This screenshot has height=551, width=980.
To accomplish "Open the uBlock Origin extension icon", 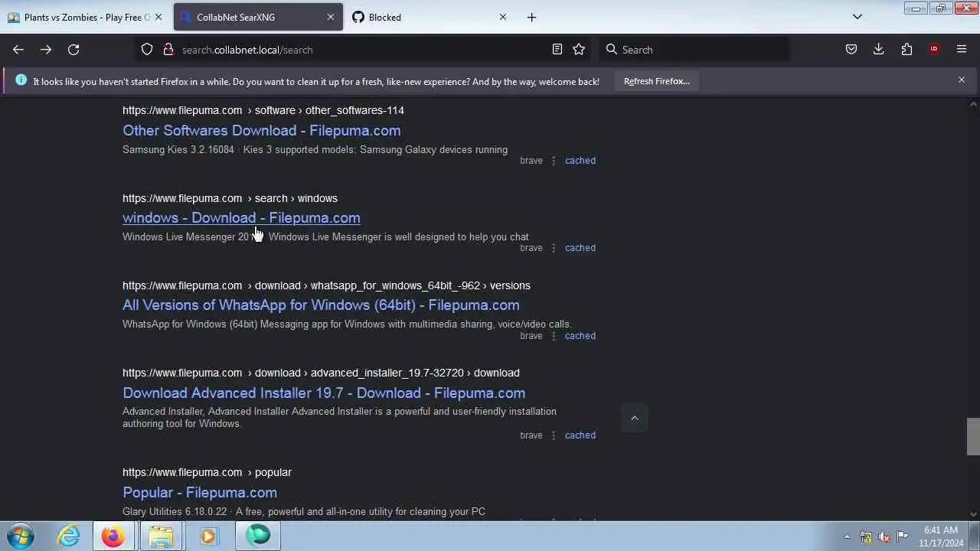I will pyautogui.click(x=934, y=50).
